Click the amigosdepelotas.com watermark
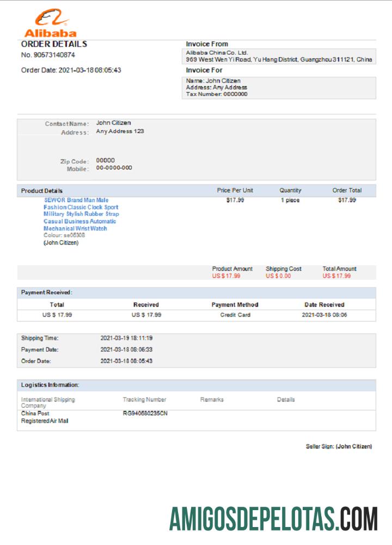392x545 pixels. coord(273,518)
